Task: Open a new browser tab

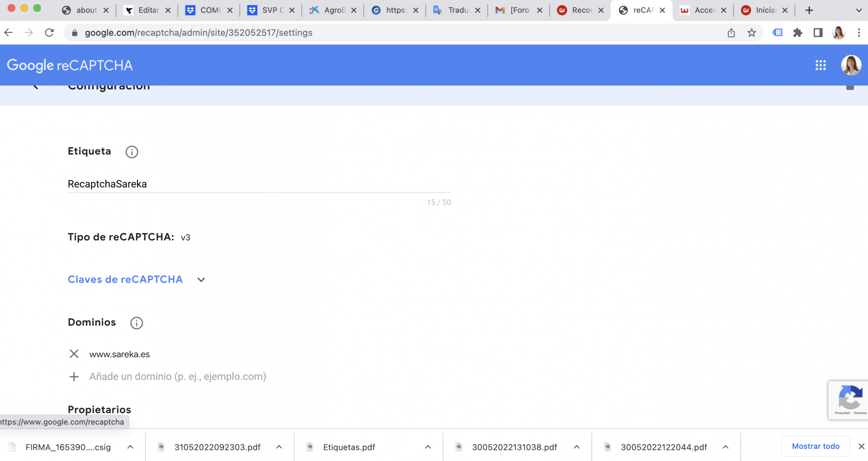Action: (809, 10)
